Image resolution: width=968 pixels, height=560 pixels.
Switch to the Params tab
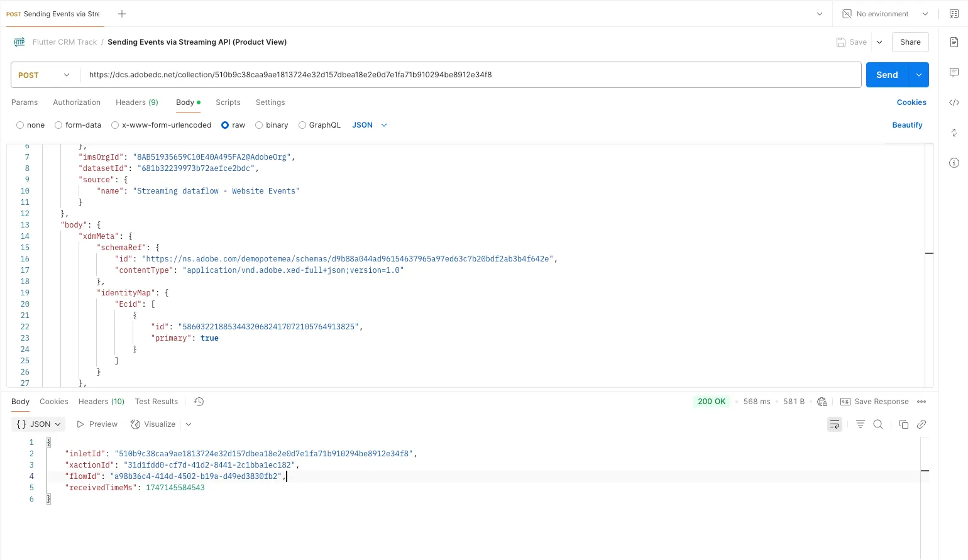click(x=25, y=102)
